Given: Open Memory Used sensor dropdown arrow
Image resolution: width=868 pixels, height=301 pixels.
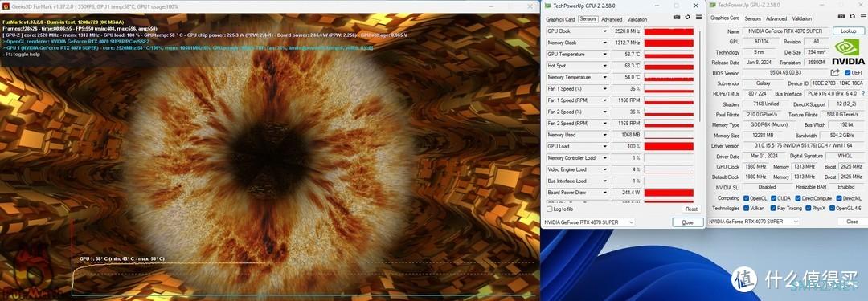Looking at the screenshot, I should 605,135.
